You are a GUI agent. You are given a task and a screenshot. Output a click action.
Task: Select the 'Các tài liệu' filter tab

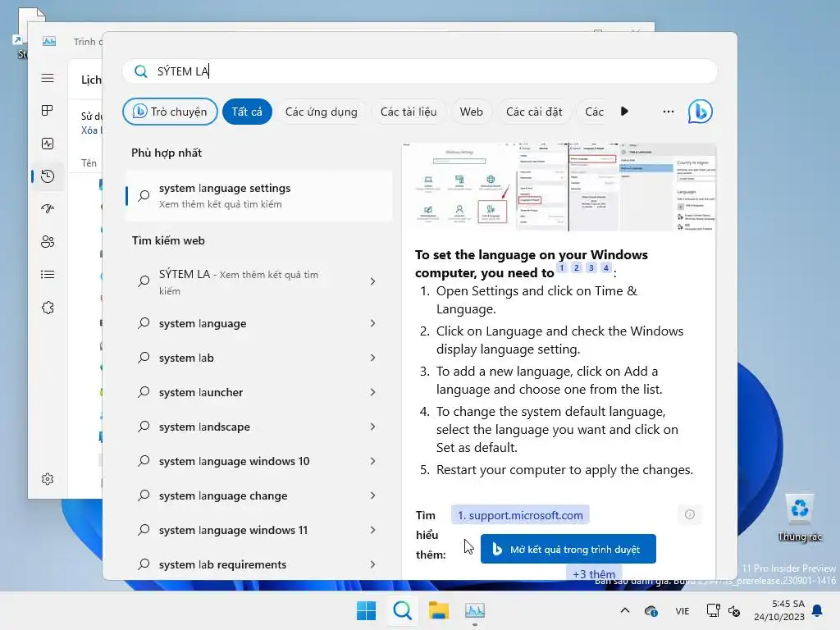tap(409, 112)
